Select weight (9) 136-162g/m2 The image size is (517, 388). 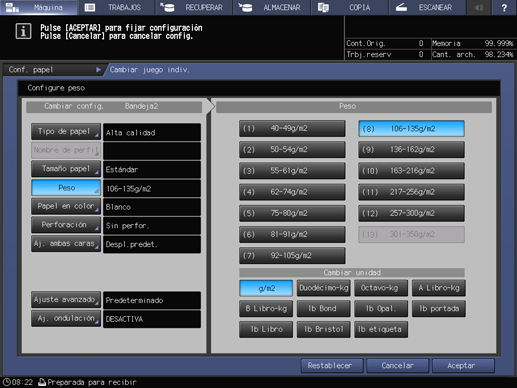411,150
